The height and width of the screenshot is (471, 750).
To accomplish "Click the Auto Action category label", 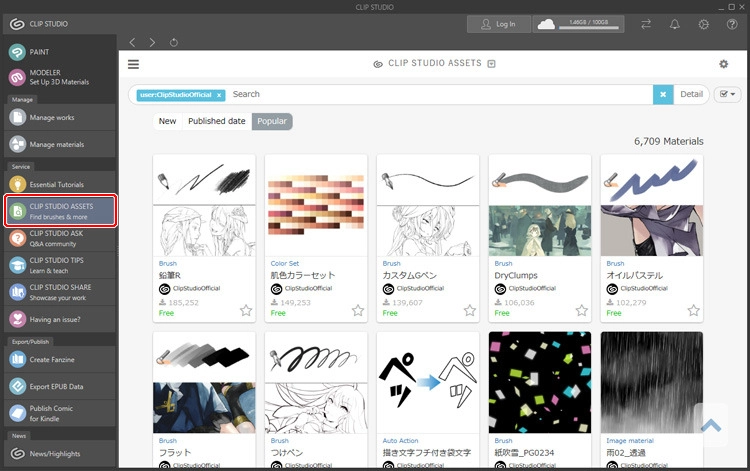I will (x=400, y=440).
